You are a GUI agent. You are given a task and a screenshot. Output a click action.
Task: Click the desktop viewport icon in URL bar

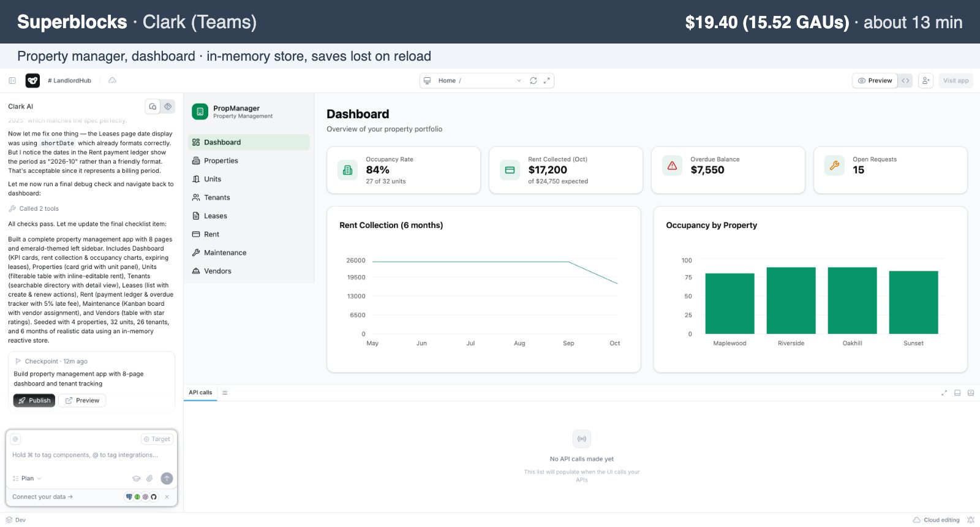tap(428, 80)
